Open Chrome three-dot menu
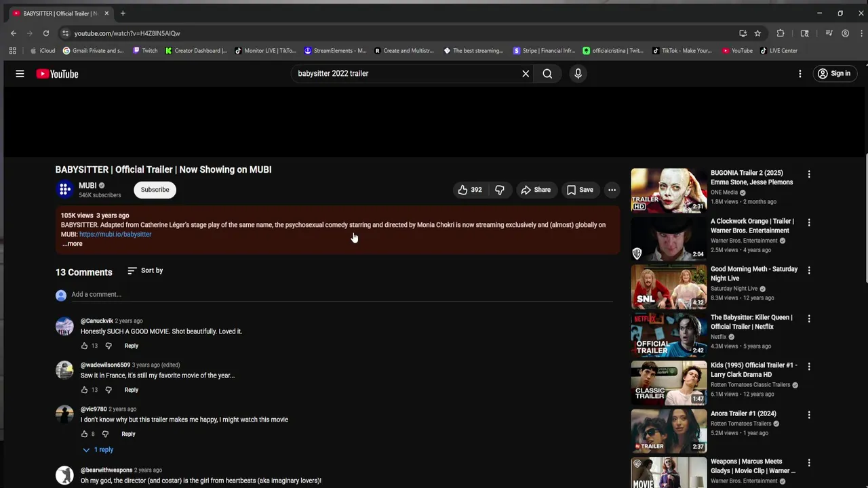The height and width of the screenshot is (488, 868). point(861,33)
